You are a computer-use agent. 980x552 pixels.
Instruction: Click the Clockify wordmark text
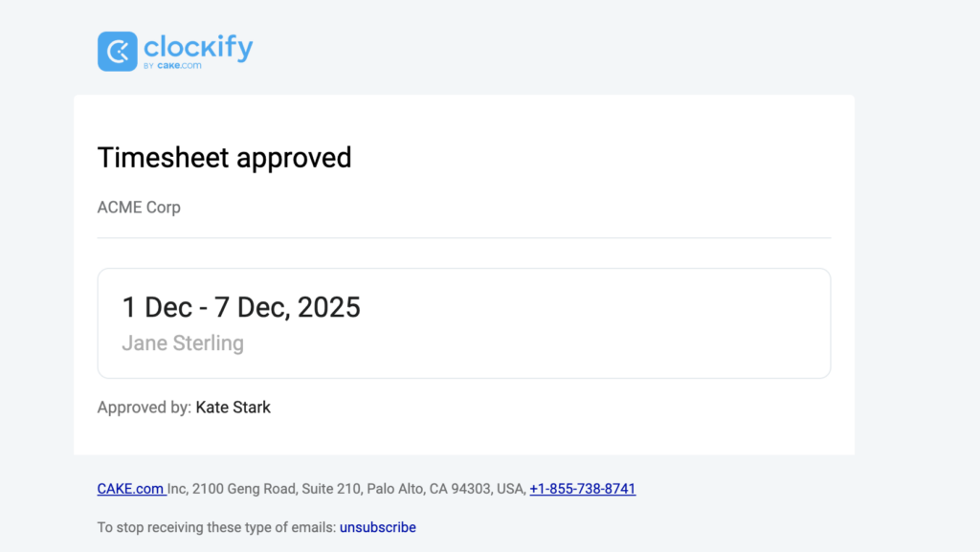198,46
